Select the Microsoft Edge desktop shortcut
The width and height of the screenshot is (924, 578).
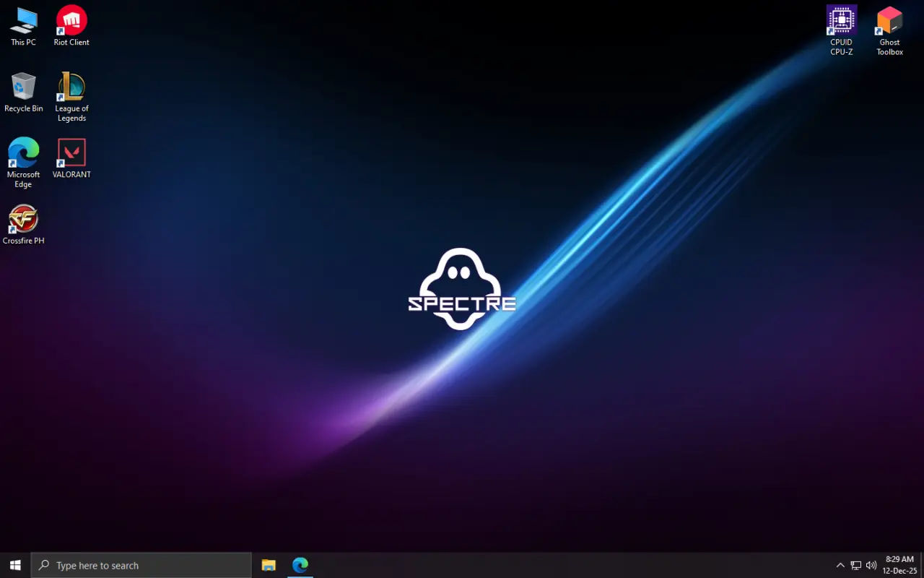coord(23,163)
